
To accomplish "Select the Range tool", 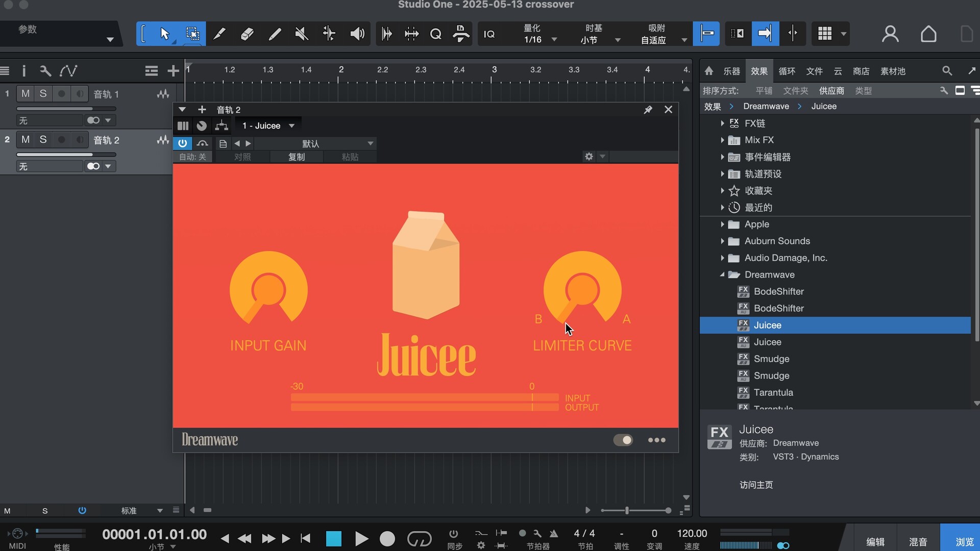I will pyautogui.click(x=192, y=34).
